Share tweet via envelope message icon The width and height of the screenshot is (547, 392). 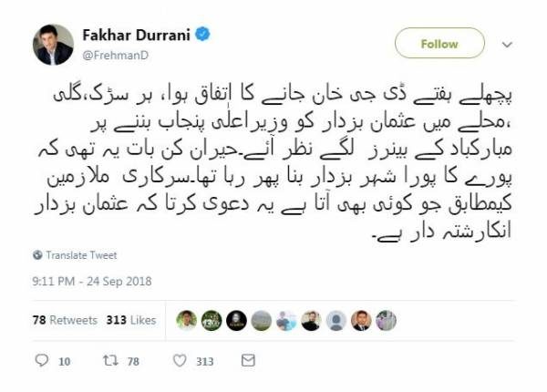[x=248, y=360]
